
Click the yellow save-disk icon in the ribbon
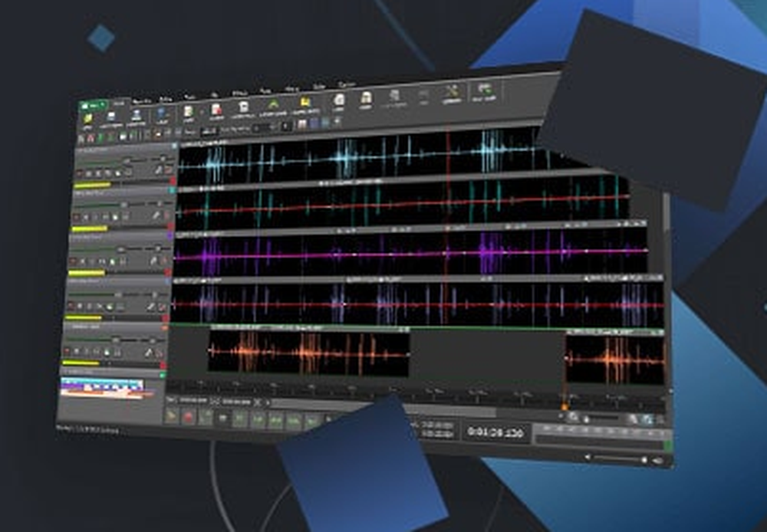tap(305, 103)
